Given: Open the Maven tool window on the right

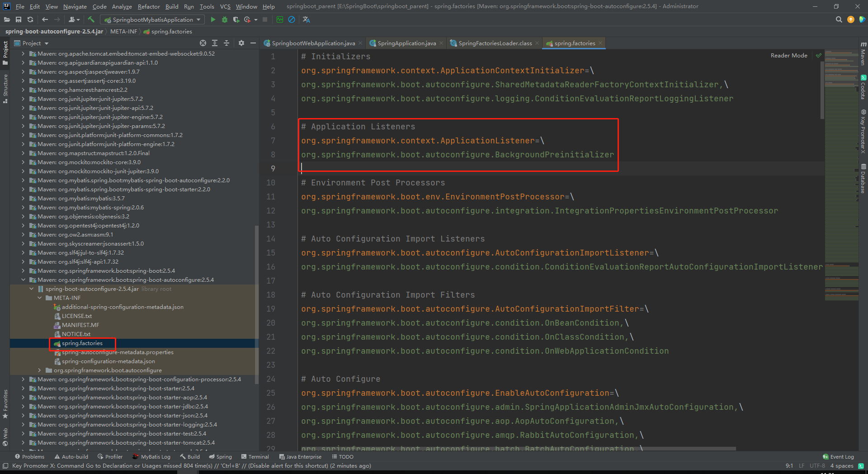Looking at the screenshot, I should [x=863, y=54].
